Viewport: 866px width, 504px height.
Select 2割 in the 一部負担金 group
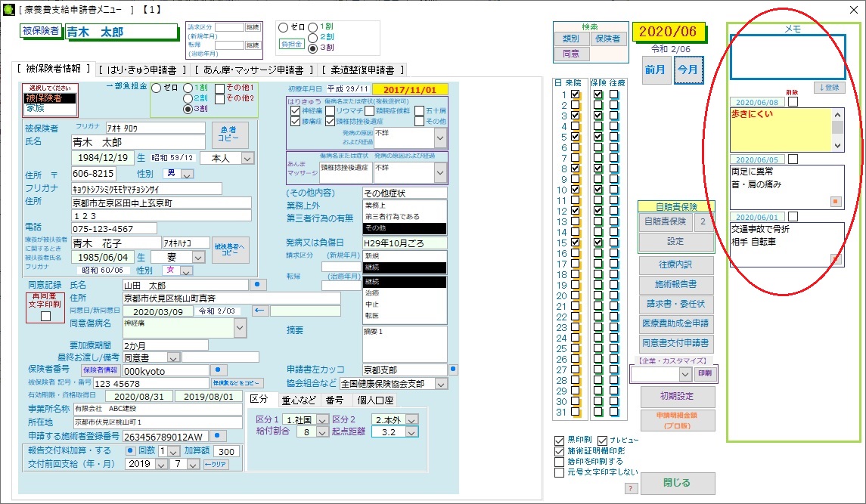188,98
